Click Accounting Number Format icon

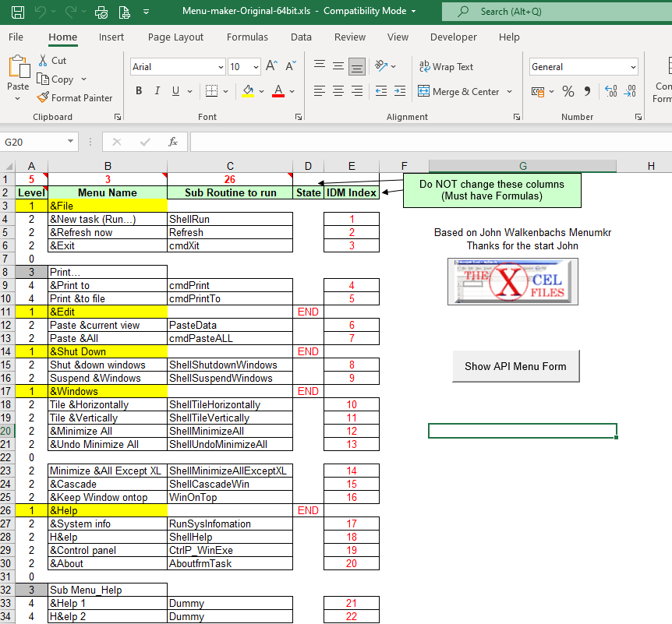click(x=538, y=91)
